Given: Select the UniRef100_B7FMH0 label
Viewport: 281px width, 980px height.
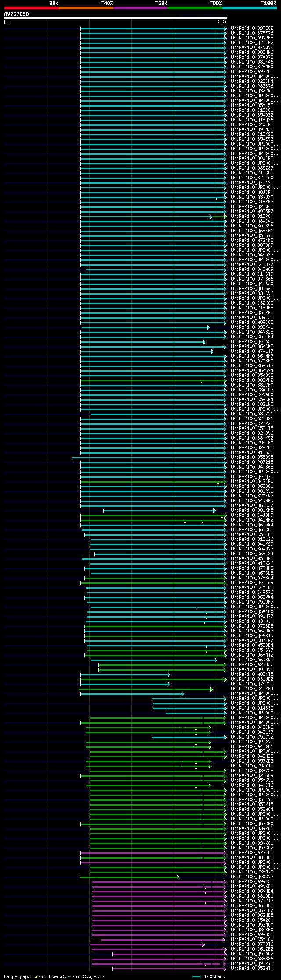Looking at the screenshot, I should pyautogui.click(x=252, y=67).
